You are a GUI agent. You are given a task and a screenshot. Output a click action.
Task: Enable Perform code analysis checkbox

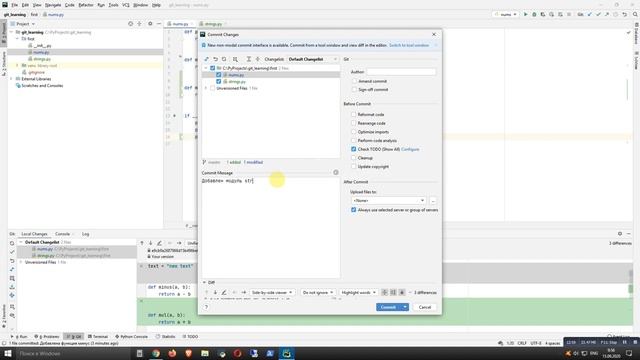pyautogui.click(x=354, y=140)
